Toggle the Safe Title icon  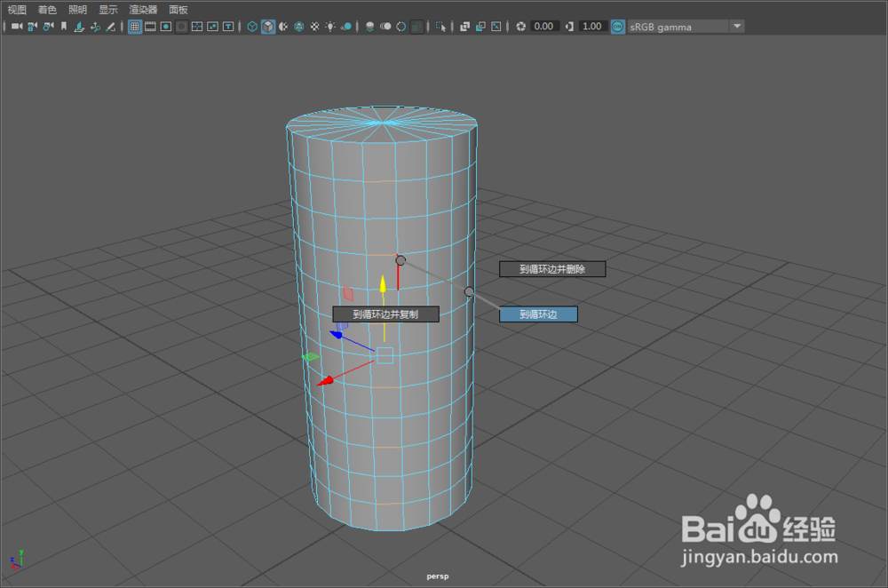[x=228, y=27]
